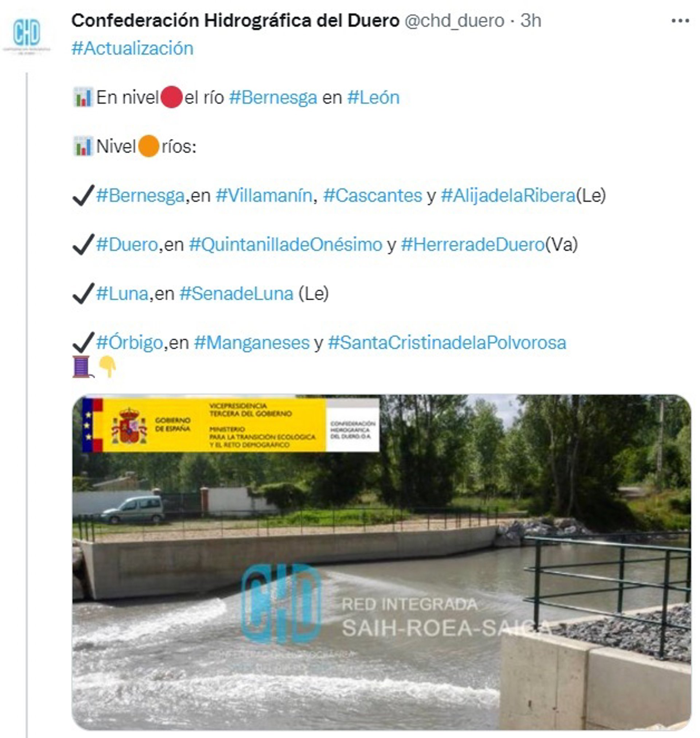700x738 pixels.
Task: Open the #Villamanín hashtag
Action: (x=264, y=195)
